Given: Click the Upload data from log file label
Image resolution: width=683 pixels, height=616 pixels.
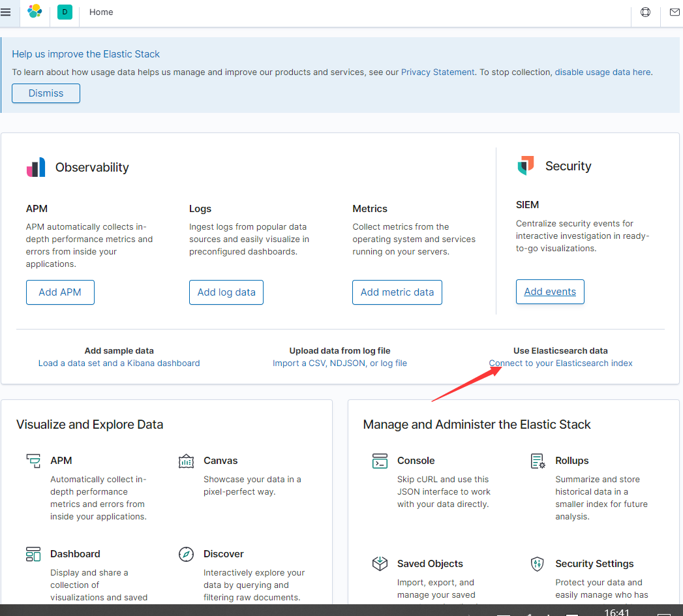Looking at the screenshot, I should [x=340, y=350].
